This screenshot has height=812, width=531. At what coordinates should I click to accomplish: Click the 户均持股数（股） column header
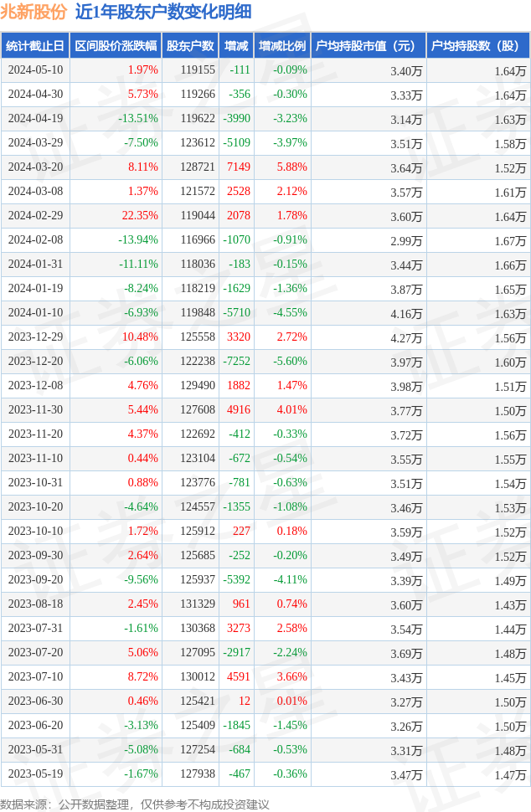(478, 46)
